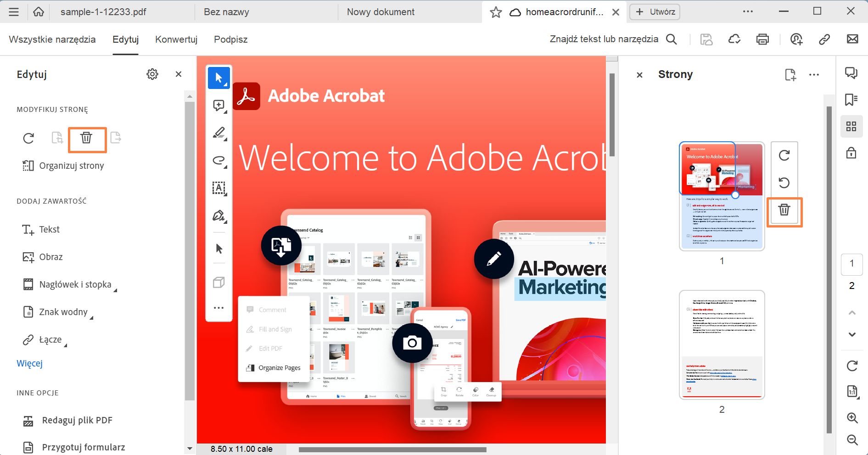Click the search magnifier icon
Image resolution: width=868 pixels, height=455 pixels.
(672, 39)
